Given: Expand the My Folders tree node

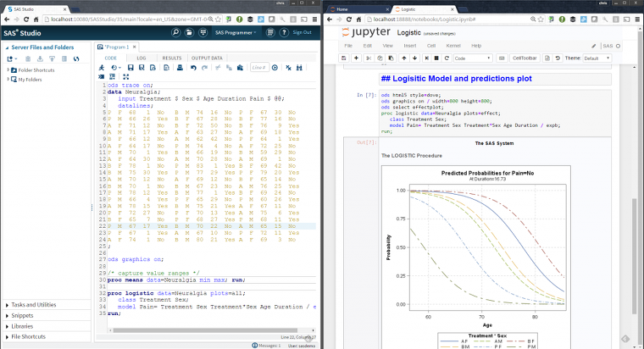Looking at the screenshot, I should [x=8, y=80].
